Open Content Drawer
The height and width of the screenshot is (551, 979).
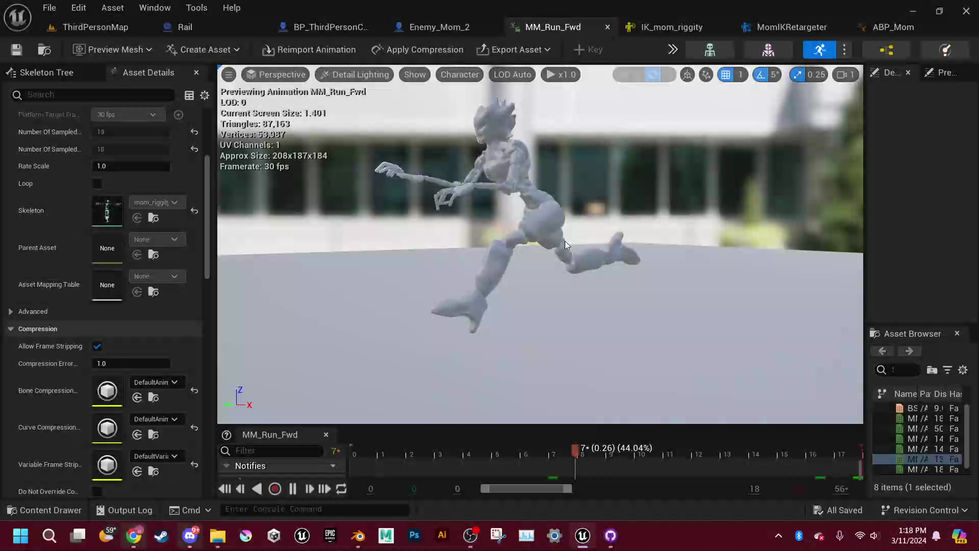click(44, 510)
